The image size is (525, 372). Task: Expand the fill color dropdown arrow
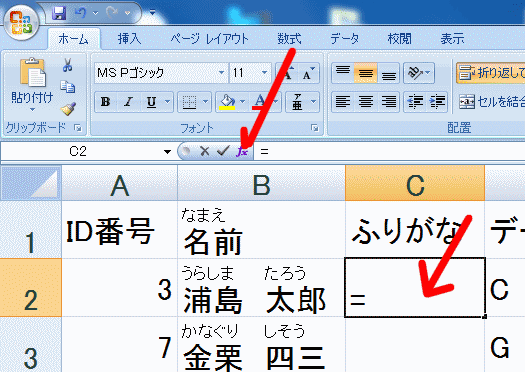[x=243, y=101]
